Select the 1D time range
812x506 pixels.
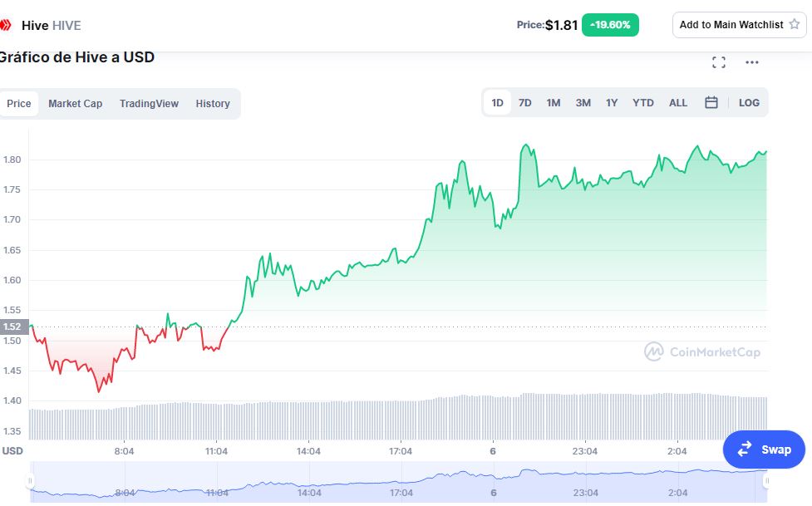point(497,102)
